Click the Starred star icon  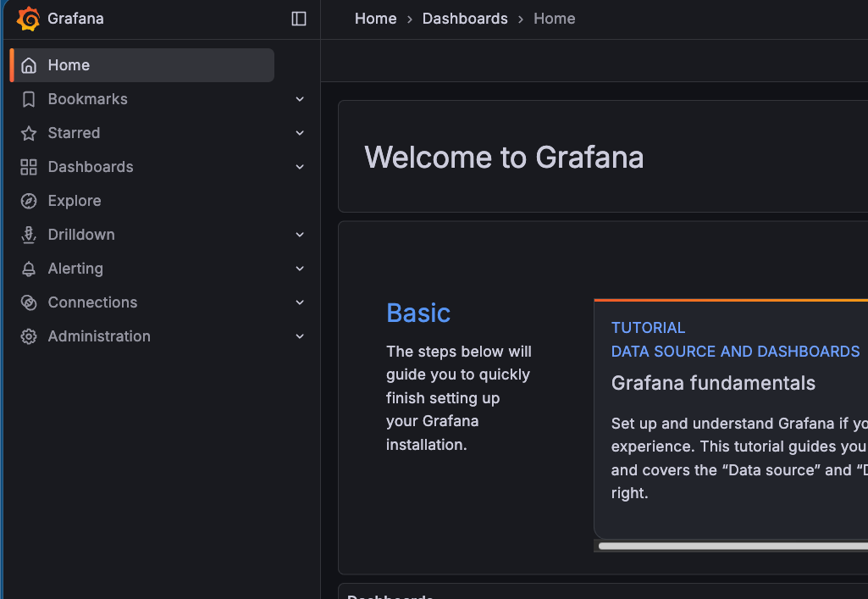[x=29, y=133]
